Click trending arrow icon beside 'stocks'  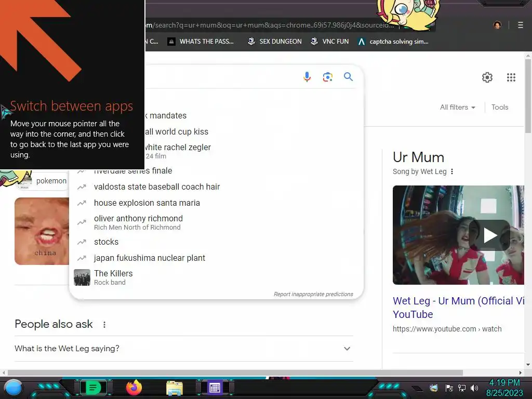[x=82, y=242]
